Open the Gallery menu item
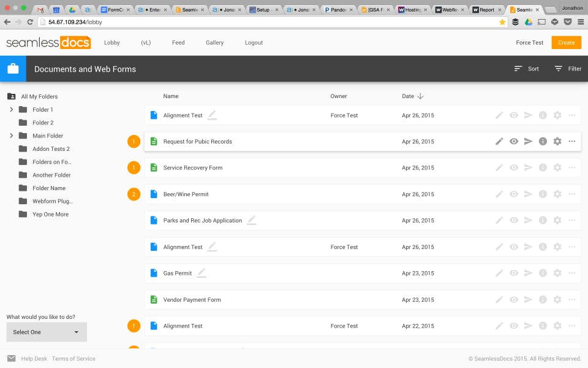The width and height of the screenshot is (588, 368). (x=214, y=43)
